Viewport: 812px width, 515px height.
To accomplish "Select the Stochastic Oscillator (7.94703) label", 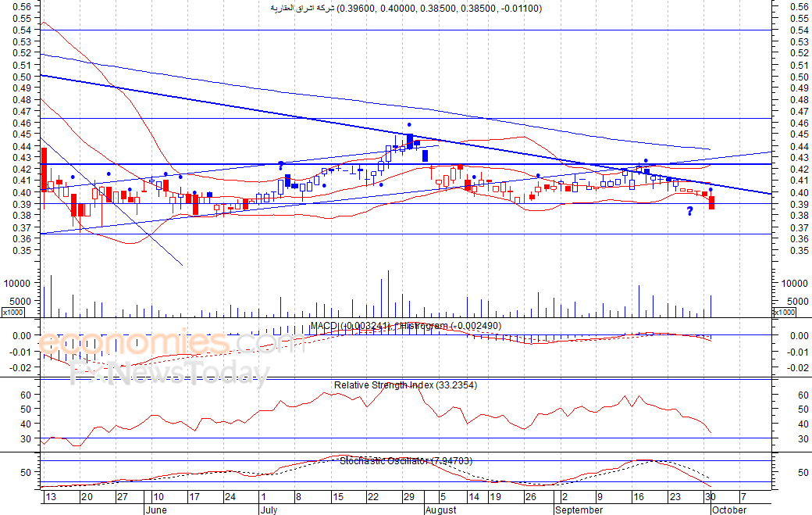I will coord(406,460).
